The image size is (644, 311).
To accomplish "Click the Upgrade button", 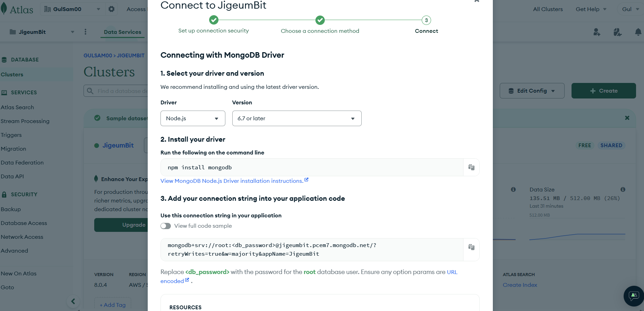I will [121, 225].
